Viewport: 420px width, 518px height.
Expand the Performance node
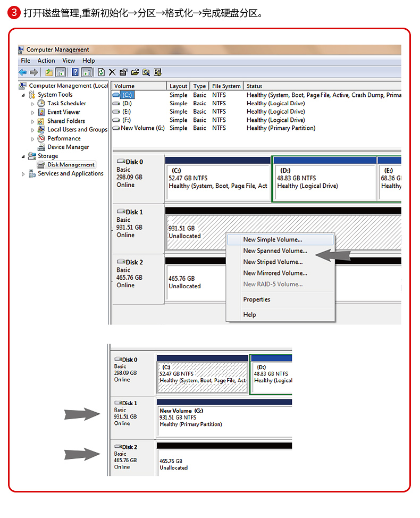pos(32,139)
